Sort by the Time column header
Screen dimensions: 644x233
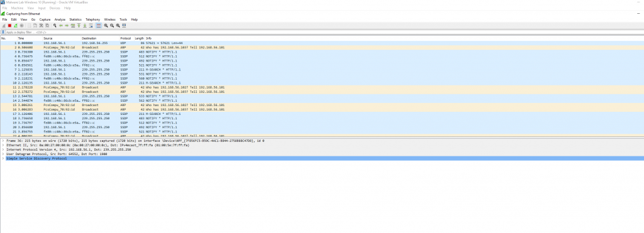[30, 38]
